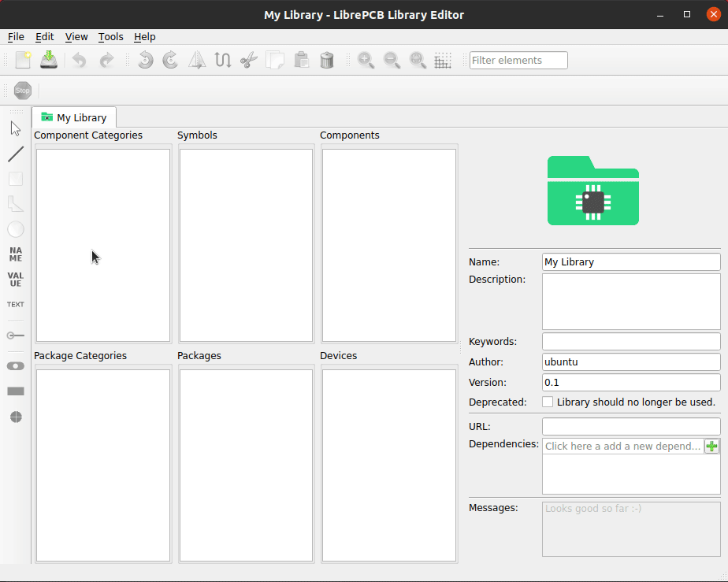Click the flip icon next to mirror
Image resolution: width=728 pixels, height=582 pixels.
pyautogui.click(x=223, y=61)
